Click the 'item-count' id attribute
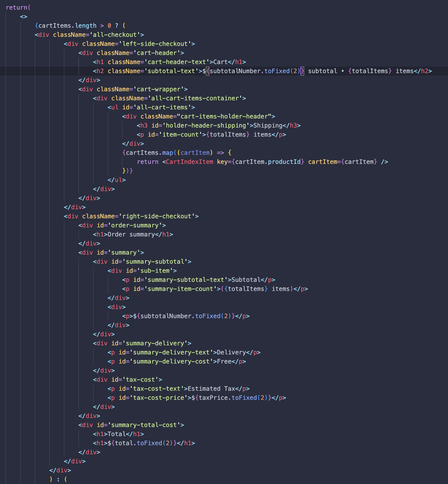The image size is (448, 484). pos(182,134)
